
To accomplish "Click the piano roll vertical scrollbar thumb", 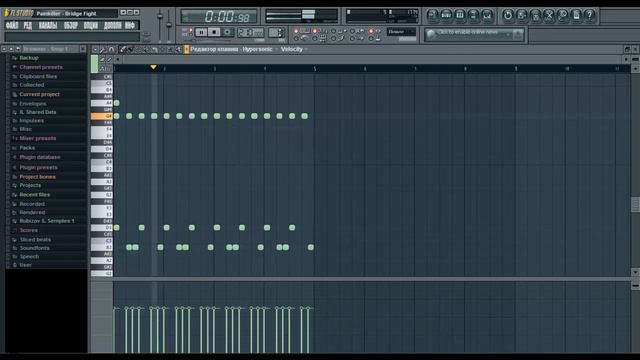I will [x=635, y=204].
